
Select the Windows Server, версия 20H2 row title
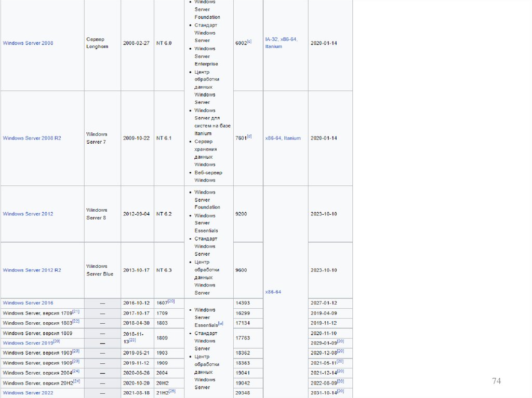pyautogui.click(x=38, y=383)
